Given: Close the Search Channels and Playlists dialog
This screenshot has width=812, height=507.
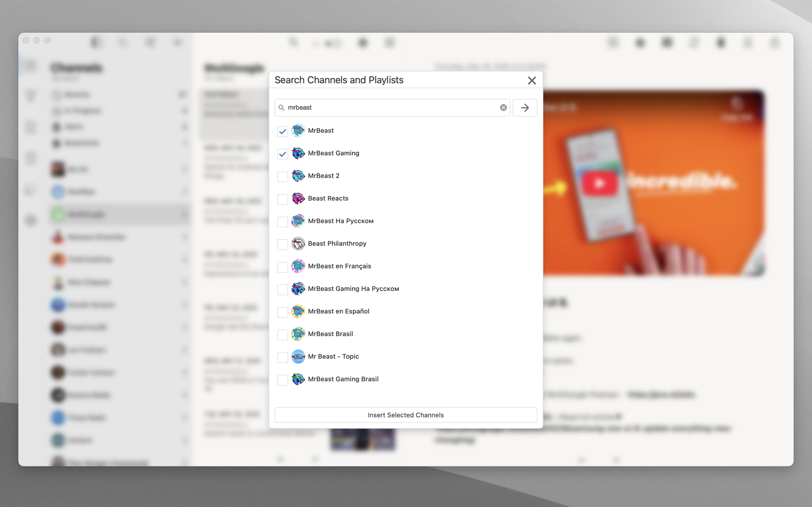Looking at the screenshot, I should [x=531, y=81].
